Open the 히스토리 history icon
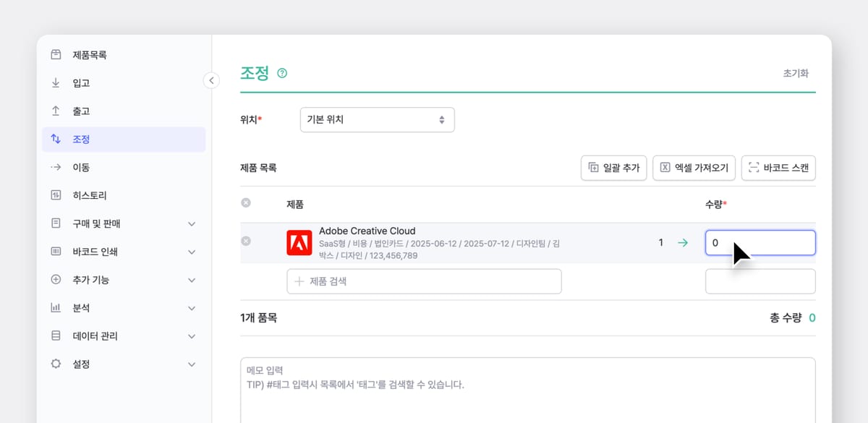The width and height of the screenshot is (868, 423). click(x=56, y=195)
